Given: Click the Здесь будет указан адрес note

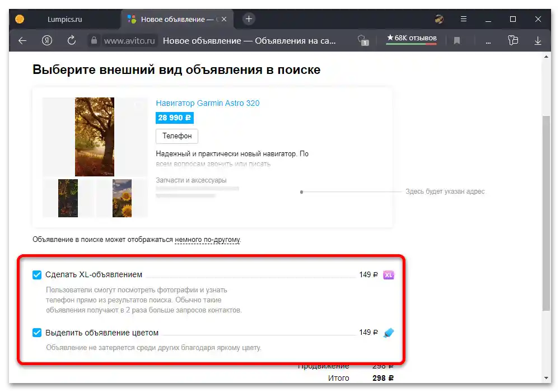Looking at the screenshot, I should coord(445,192).
